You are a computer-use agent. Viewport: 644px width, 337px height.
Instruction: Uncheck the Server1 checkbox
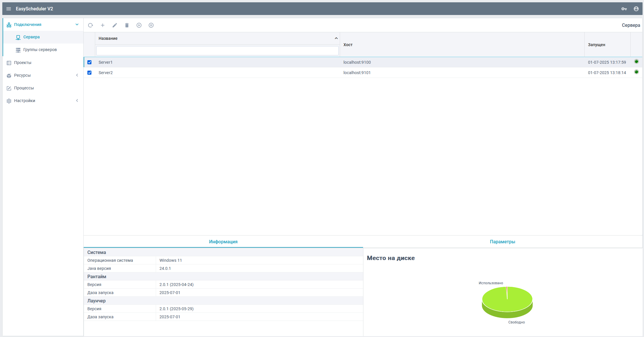pos(89,62)
